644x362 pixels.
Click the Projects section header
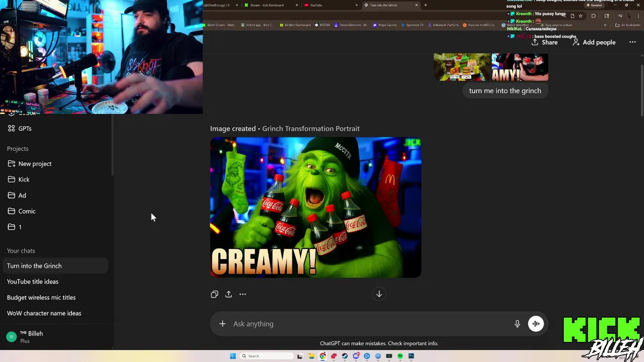click(x=18, y=149)
